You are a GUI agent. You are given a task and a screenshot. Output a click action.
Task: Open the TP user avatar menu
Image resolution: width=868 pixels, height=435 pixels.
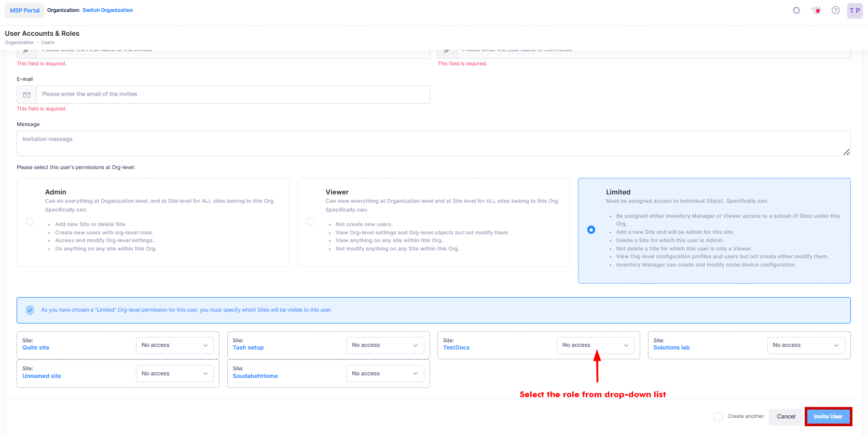pyautogui.click(x=855, y=10)
